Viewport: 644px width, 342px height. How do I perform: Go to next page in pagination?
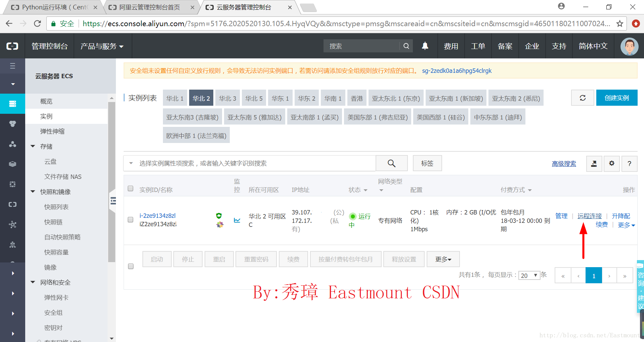click(609, 276)
